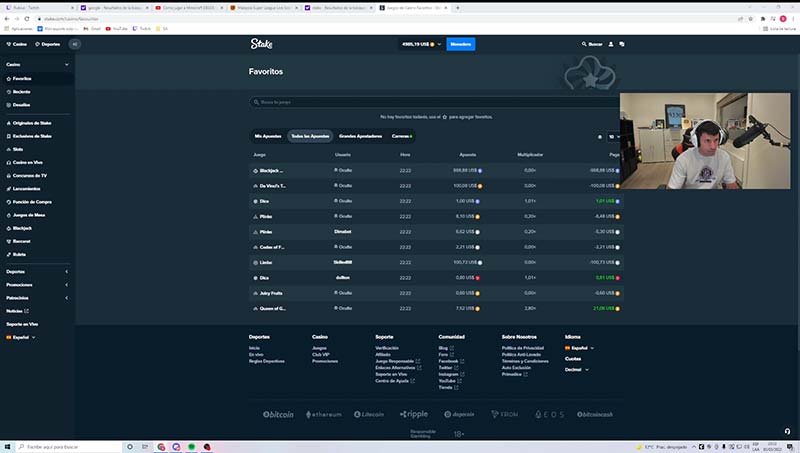Open Reciente in the sidebar

[21, 92]
